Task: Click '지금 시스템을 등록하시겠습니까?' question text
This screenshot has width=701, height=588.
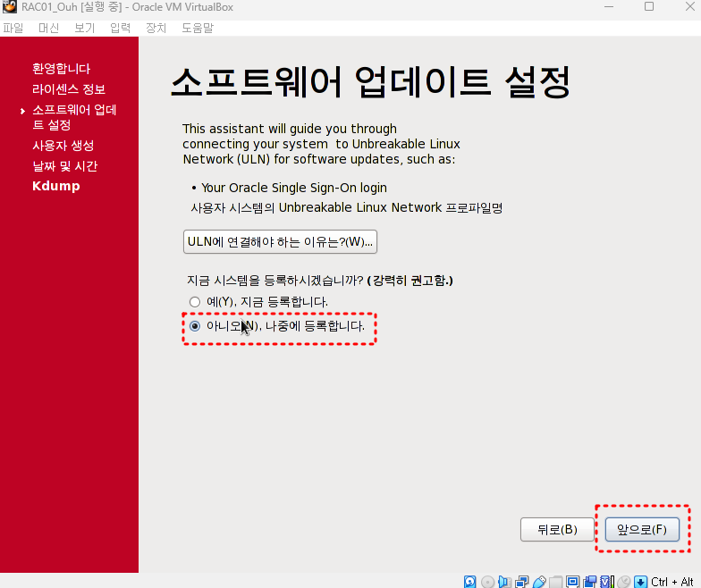Action: tap(275, 281)
